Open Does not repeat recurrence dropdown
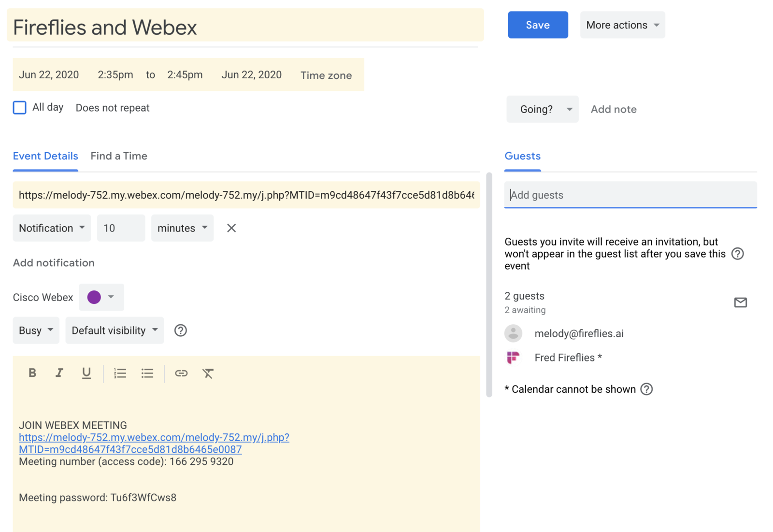773x532 pixels. tap(113, 108)
